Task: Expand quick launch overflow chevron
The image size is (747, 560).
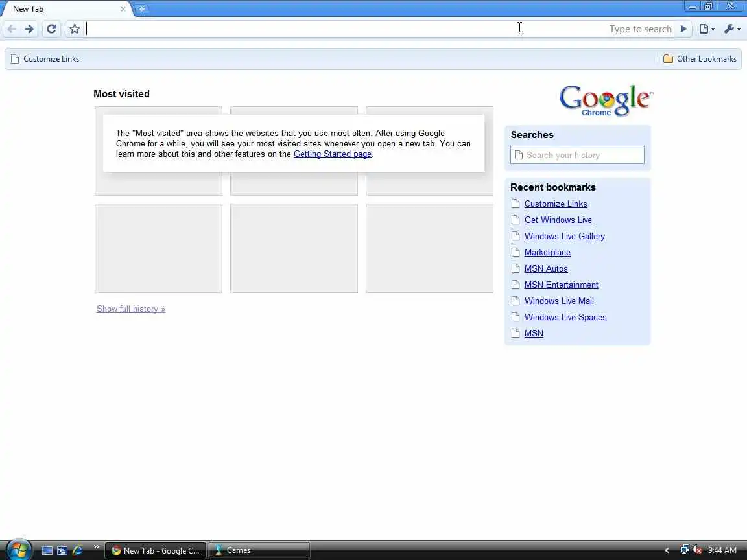Action: (x=96, y=546)
